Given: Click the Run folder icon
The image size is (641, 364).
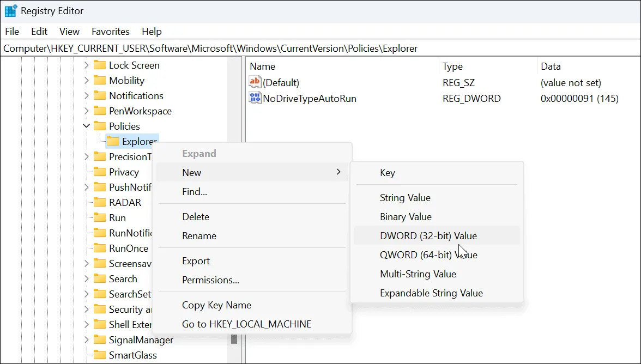Looking at the screenshot, I should click(100, 218).
